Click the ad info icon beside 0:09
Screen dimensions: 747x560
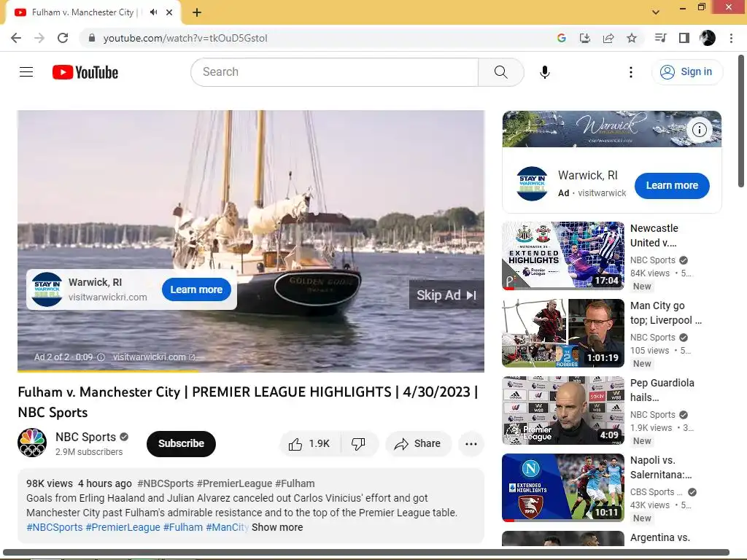click(101, 357)
